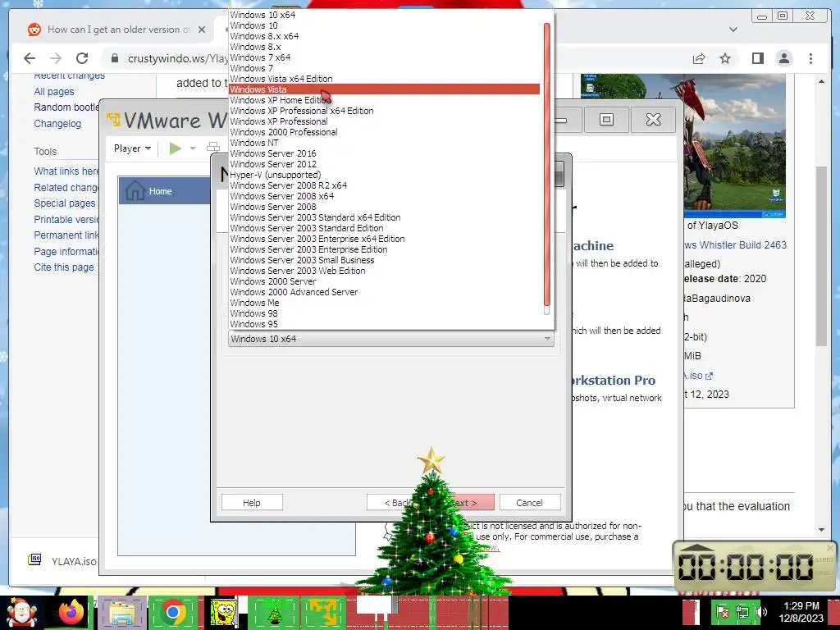Choose Windows Me from list

coord(384,304)
